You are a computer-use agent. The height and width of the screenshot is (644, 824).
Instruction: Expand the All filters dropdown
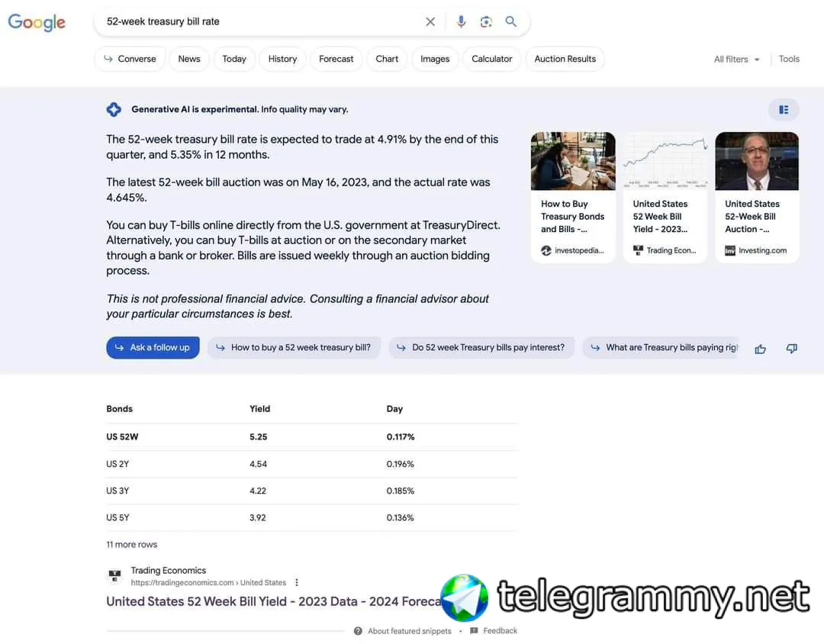coord(737,60)
